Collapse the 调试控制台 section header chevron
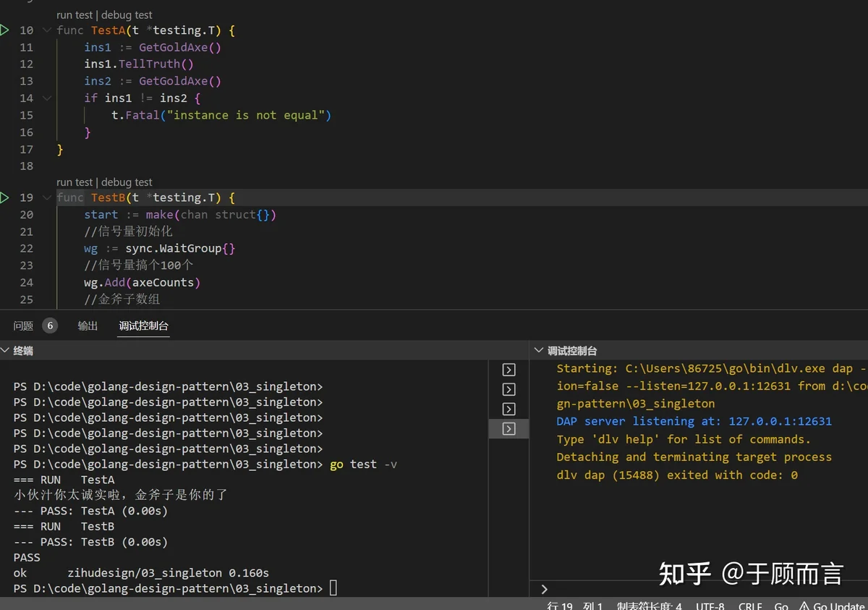Viewport: 868px width, 610px height. tap(537, 351)
